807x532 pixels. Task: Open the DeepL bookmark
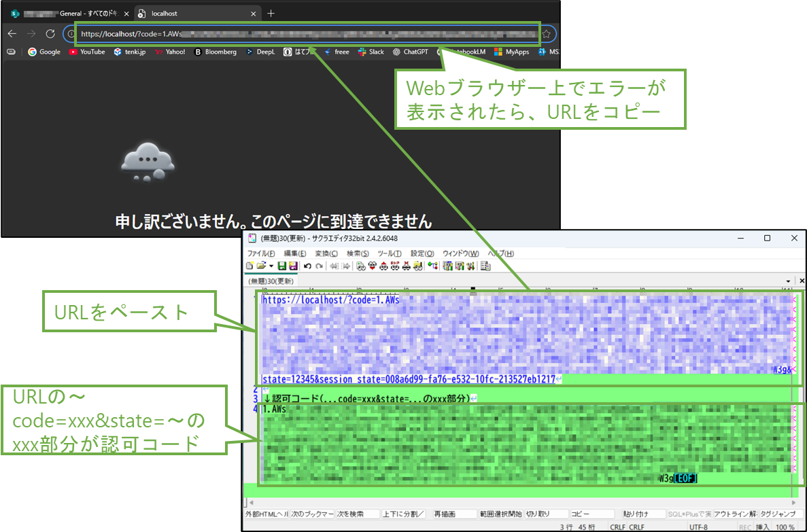(260, 52)
